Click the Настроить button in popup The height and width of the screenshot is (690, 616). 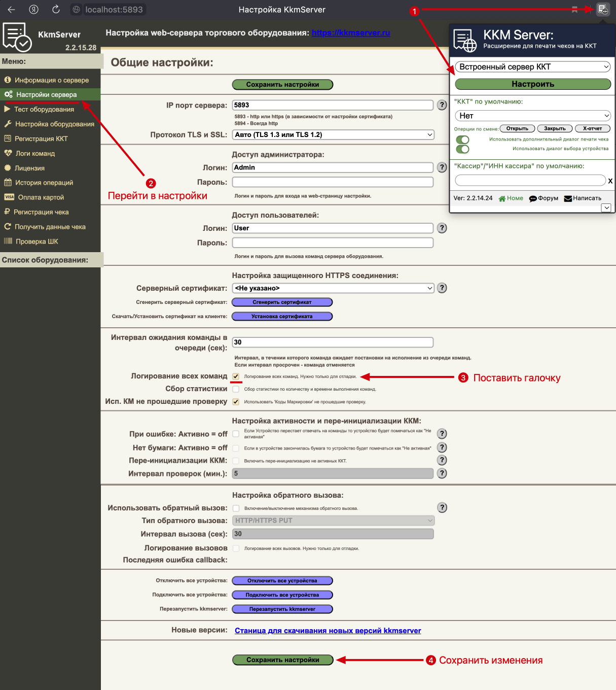tap(533, 84)
